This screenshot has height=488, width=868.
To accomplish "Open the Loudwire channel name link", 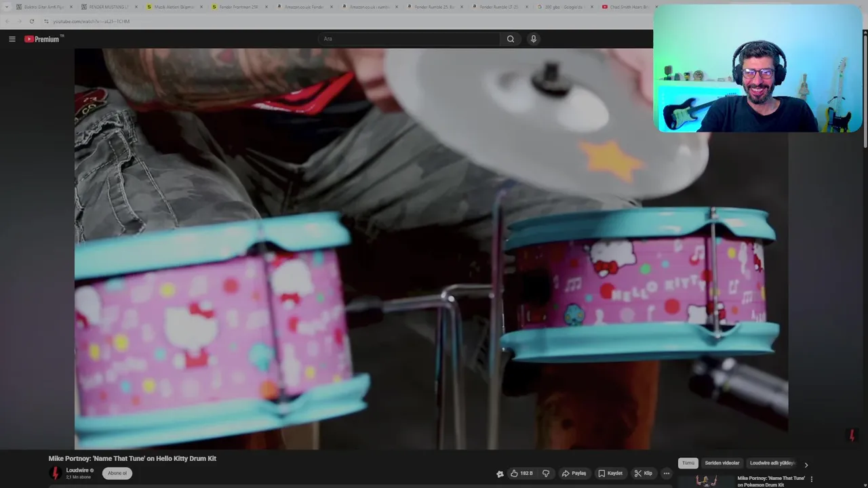I will click(x=77, y=470).
